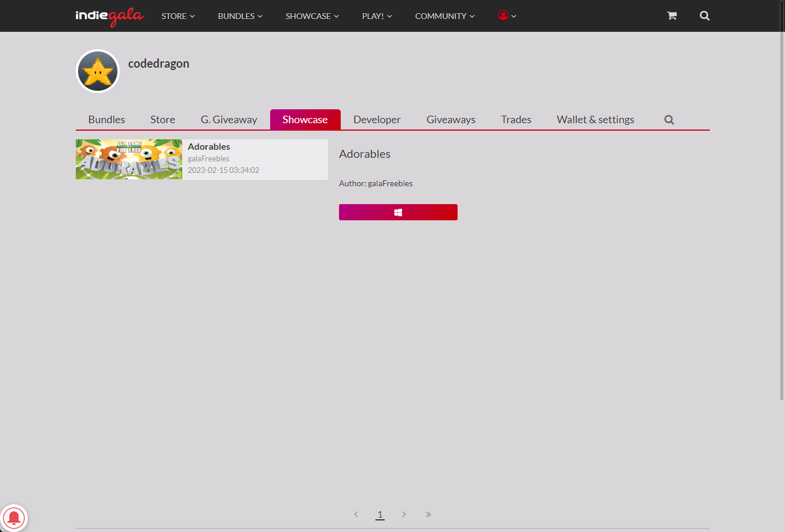The image size is (785, 532).
Task: Click the Adorables detail heading
Action: (364, 154)
